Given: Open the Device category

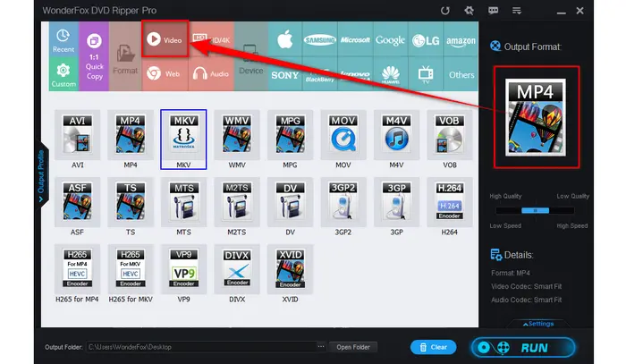Looking at the screenshot, I should click(250, 56).
